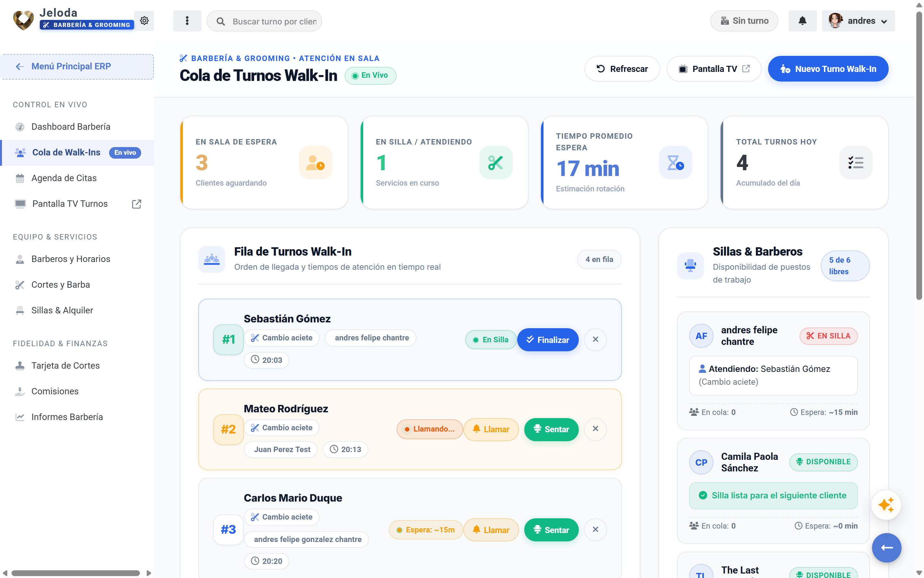Click Sentar for Mateo Rodríguez

point(551,429)
